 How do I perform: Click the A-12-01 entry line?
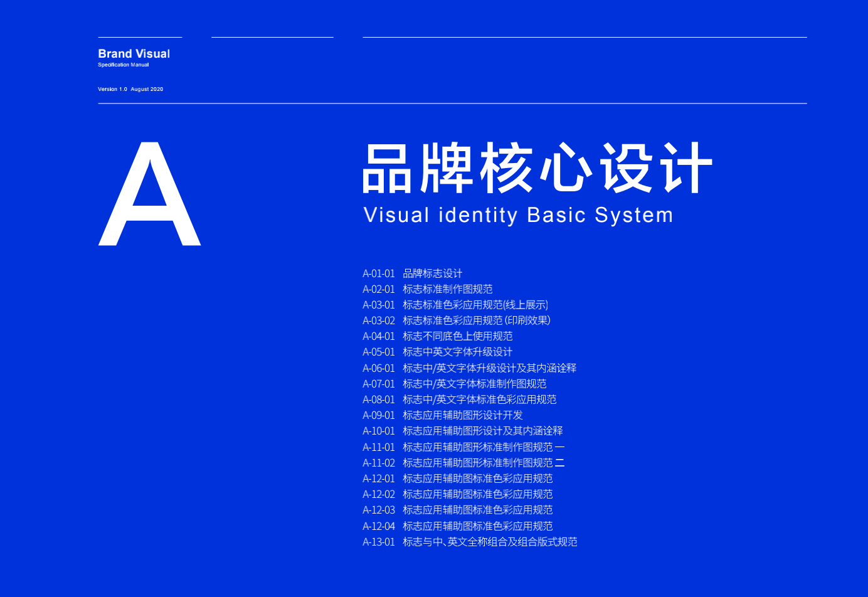click(x=458, y=478)
